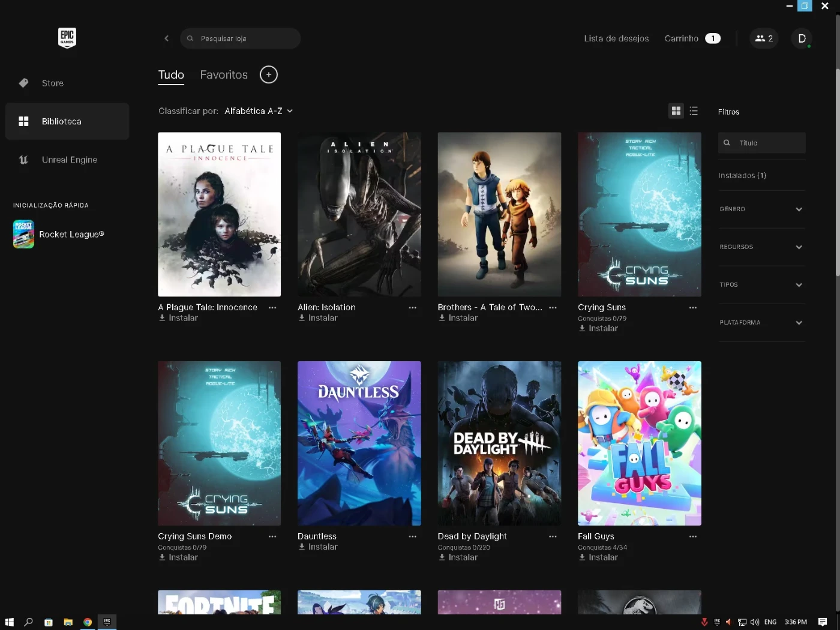The image size is (840, 630).
Task: Open options menu for Brothers - A Tale of Two
Action: coord(553,307)
